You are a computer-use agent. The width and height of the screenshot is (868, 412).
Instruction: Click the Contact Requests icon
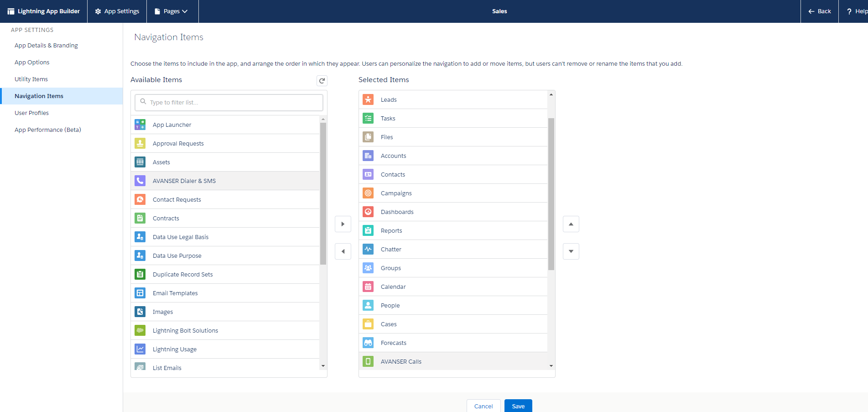[x=140, y=199]
